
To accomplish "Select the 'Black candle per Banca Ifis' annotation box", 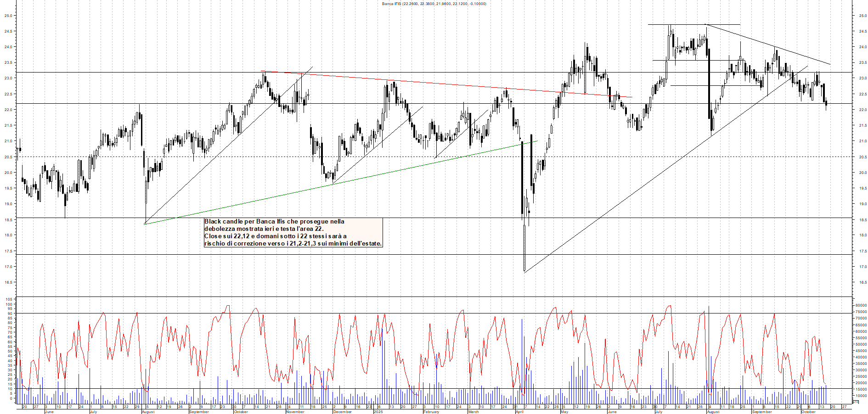I will 293,232.
